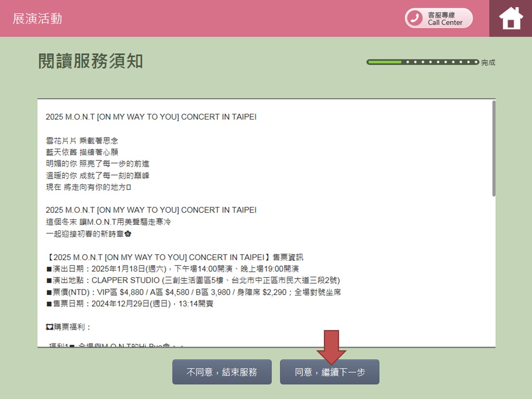Click the red downward arrow indicator
532x399 pixels.
click(331, 346)
